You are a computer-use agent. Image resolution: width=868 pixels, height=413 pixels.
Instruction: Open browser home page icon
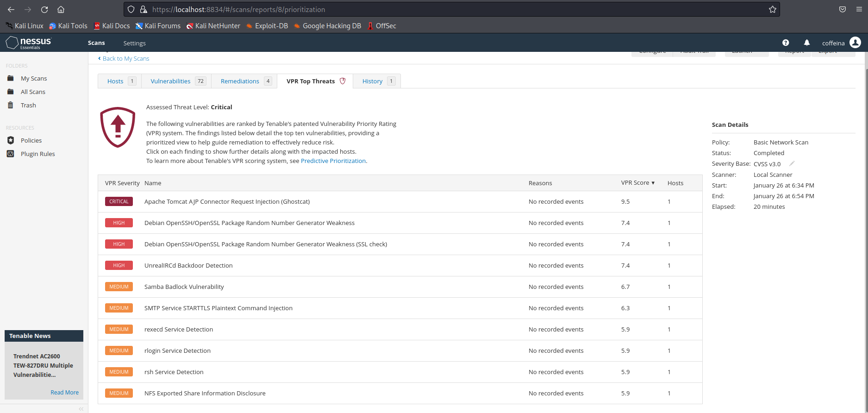coord(61,9)
